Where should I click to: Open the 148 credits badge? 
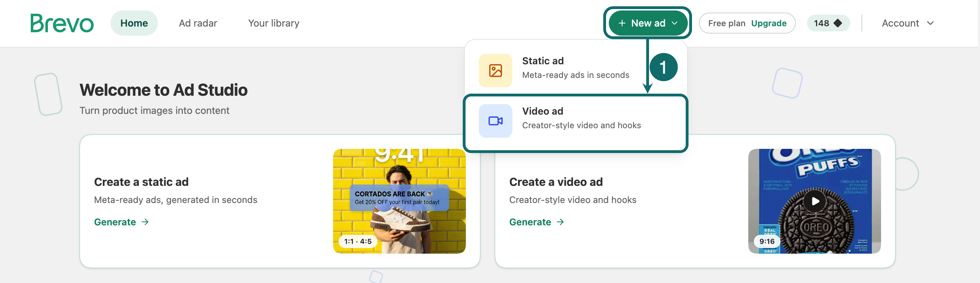point(828,23)
